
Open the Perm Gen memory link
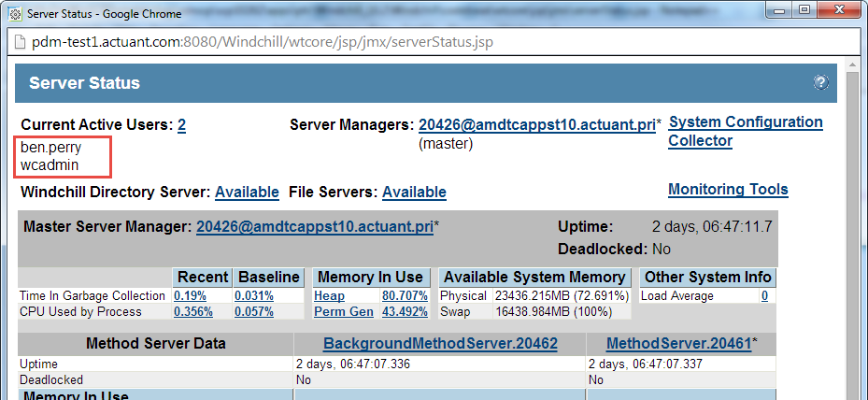pyautogui.click(x=344, y=312)
